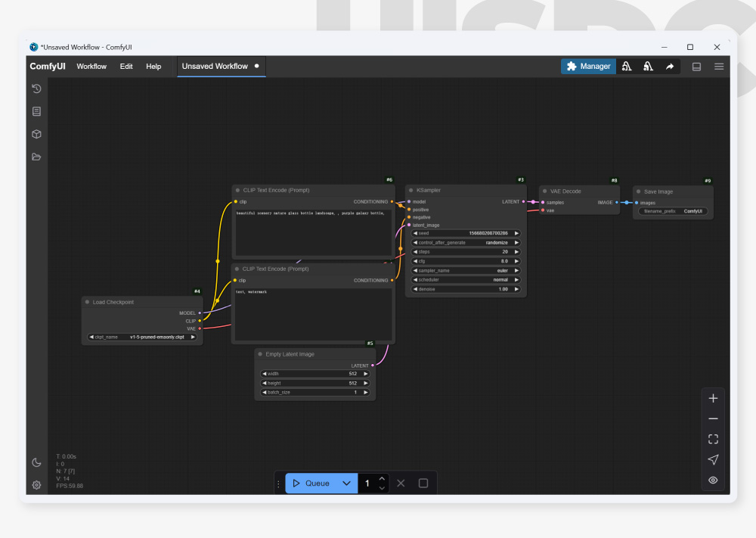Open the Workflow menu
The image size is (756, 538).
91,67
